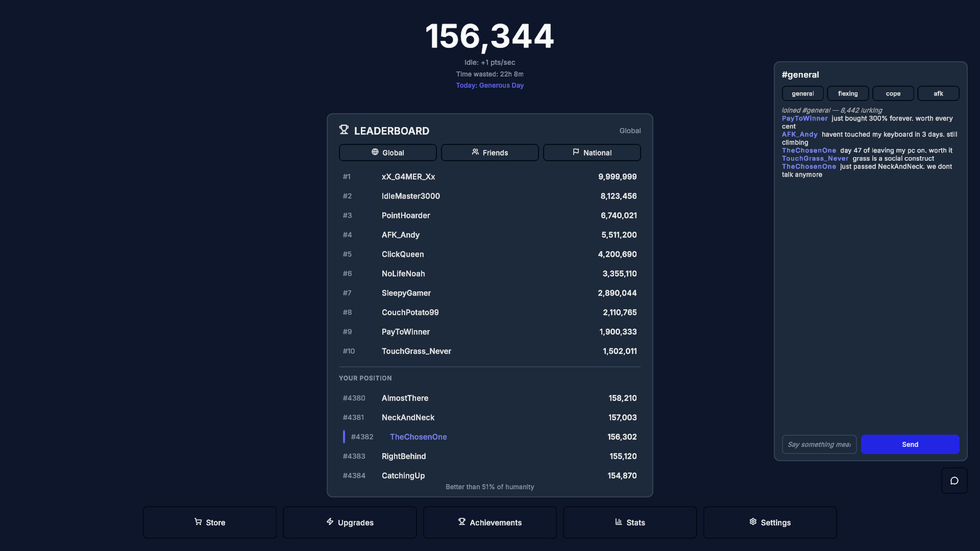Click SleepyGamer's leaderboard row
The width and height of the screenshot is (980, 551).
pyautogui.click(x=490, y=293)
